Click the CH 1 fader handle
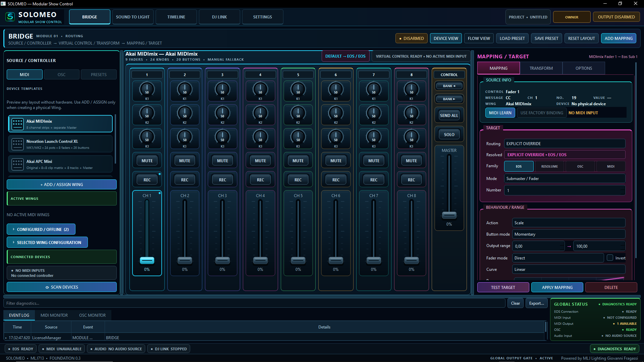 [x=147, y=260]
